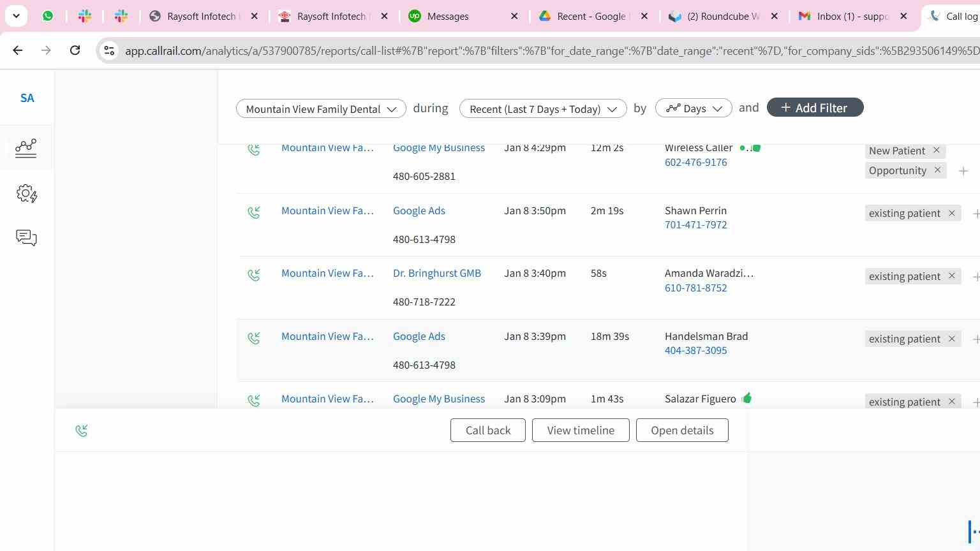Screen dimensions: 980x551
Task: Go back using browser back arrow
Action: pos(17,50)
